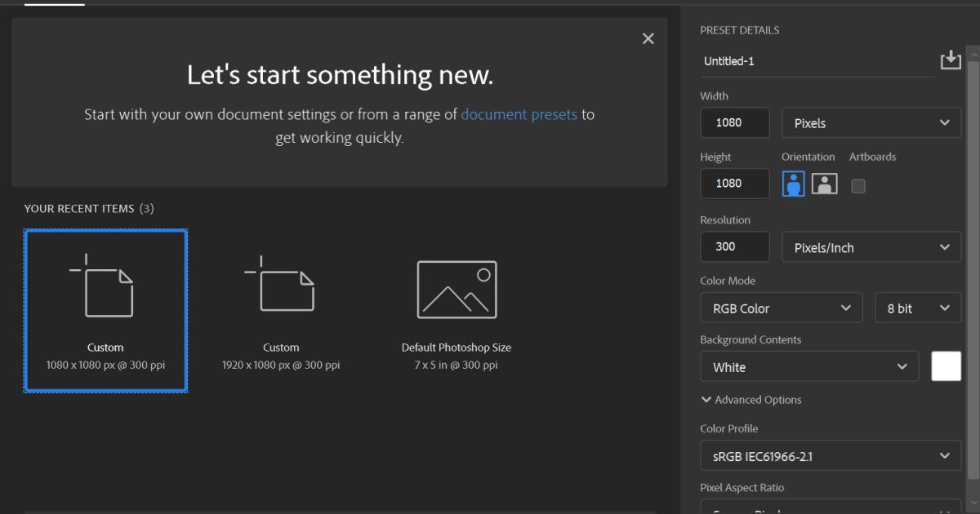Image resolution: width=980 pixels, height=514 pixels.
Task: Open the Pixels/Inch resolution units dropdown
Action: coord(872,247)
